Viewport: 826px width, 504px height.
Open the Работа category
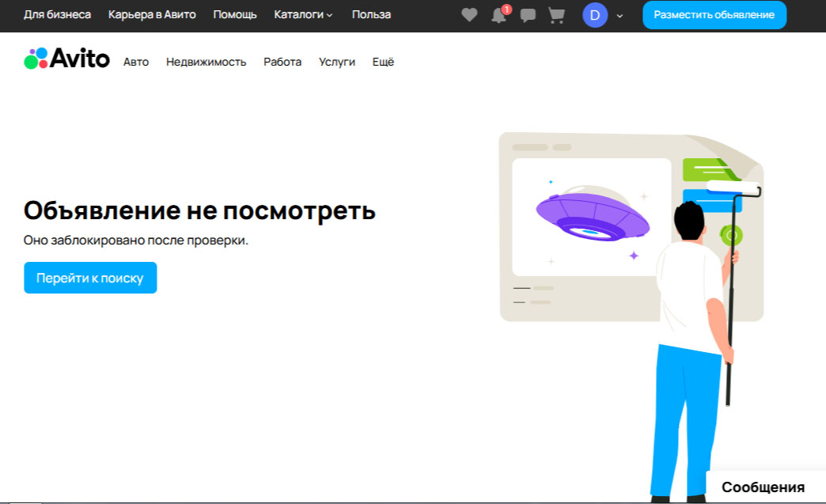click(x=282, y=62)
